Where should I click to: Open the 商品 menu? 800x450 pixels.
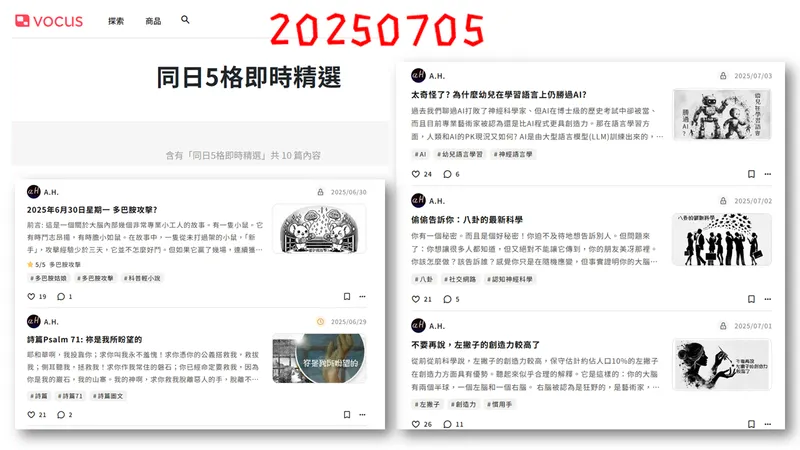coord(153,21)
